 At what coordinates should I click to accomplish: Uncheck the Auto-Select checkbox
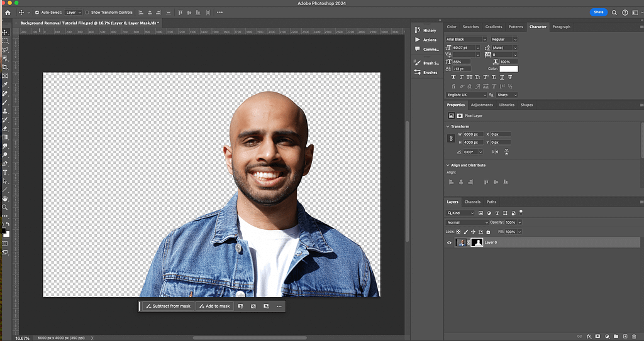[x=37, y=13]
